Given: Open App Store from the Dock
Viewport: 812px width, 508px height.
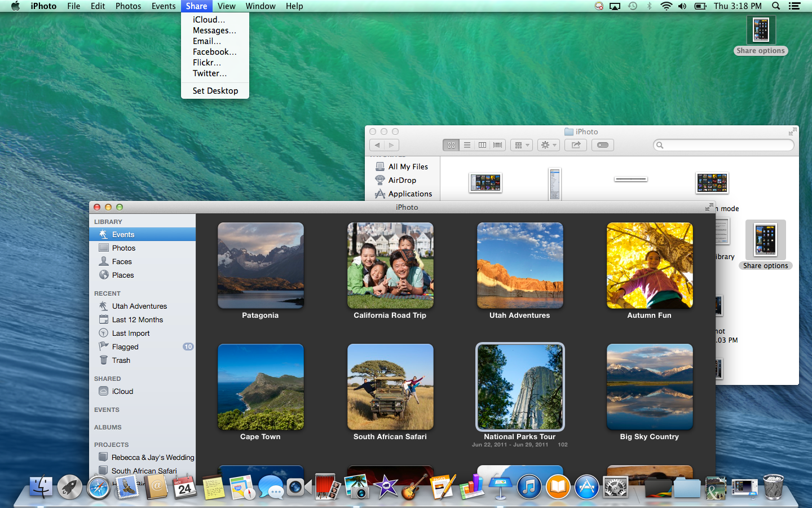Looking at the screenshot, I should [586, 487].
